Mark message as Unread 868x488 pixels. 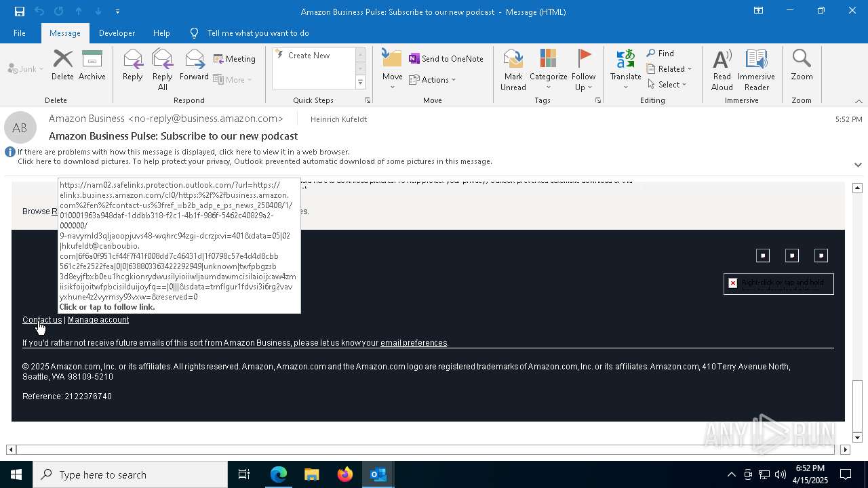(513, 70)
